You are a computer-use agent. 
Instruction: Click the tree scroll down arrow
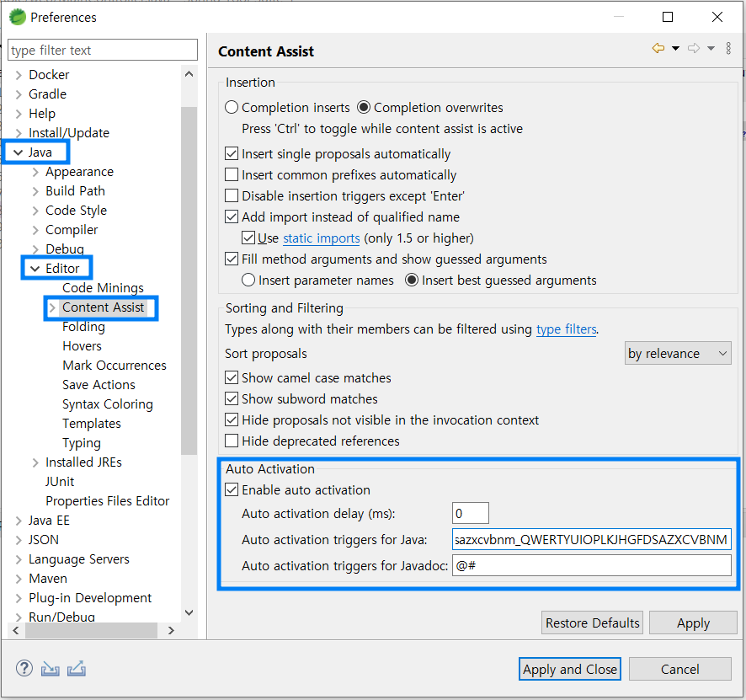tap(189, 612)
